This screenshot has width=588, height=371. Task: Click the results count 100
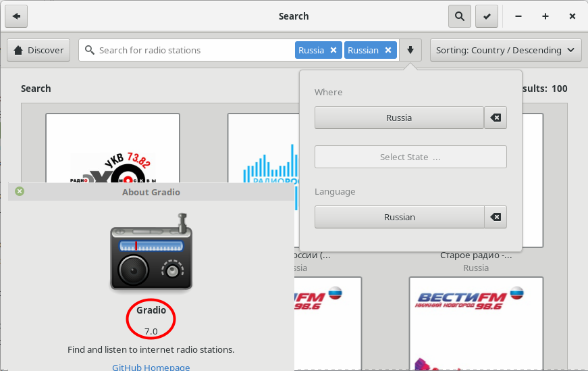click(559, 89)
